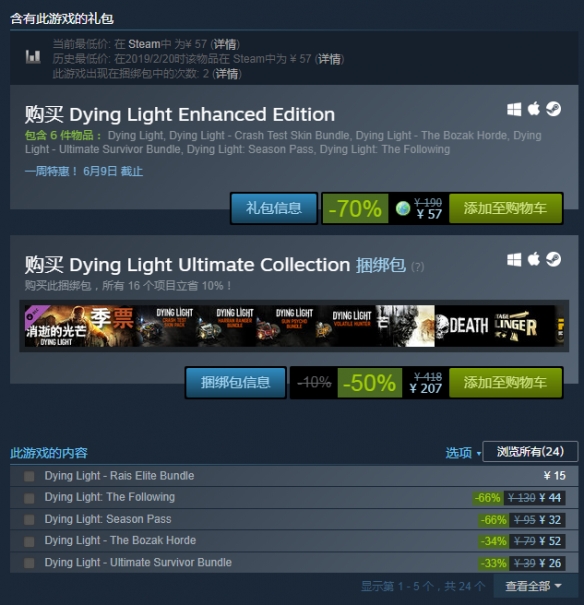Click the green -70% discount badge

pos(355,208)
